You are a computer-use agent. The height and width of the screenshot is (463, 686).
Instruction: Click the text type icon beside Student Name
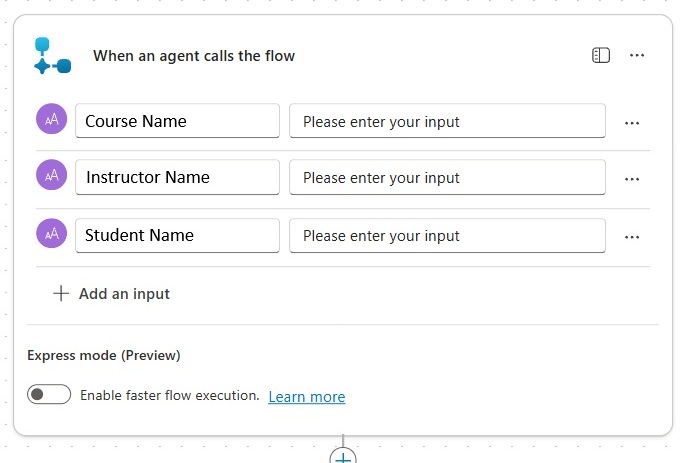pos(51,234)
